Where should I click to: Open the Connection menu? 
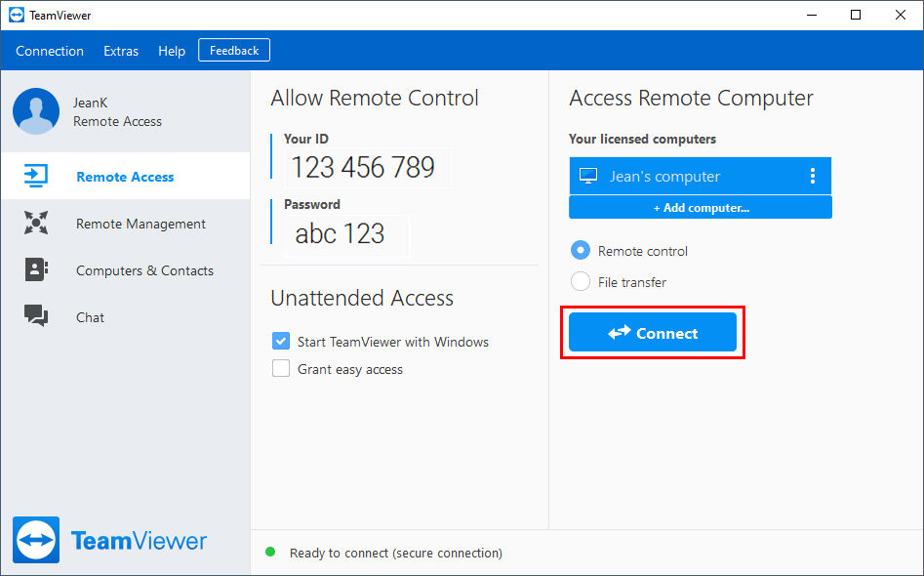[50, 51]
